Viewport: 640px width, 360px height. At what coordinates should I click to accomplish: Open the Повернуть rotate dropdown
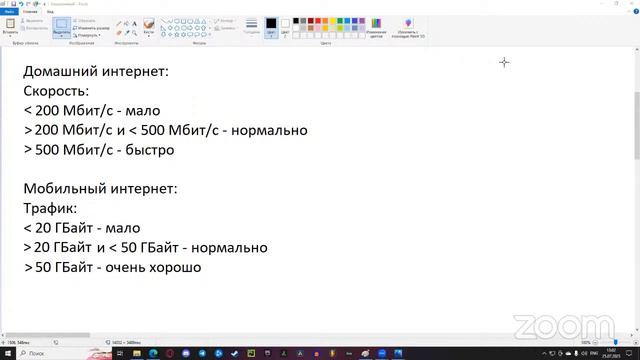coord(86,35)
